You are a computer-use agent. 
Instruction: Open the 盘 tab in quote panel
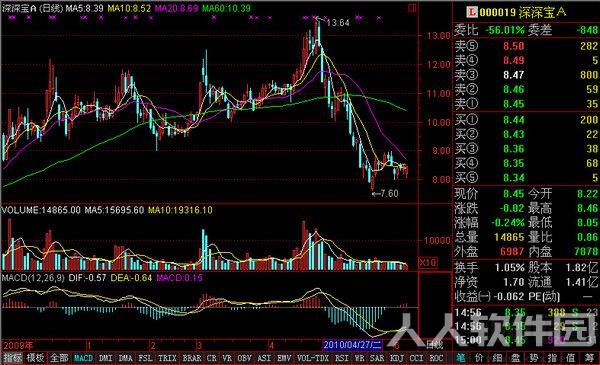coord(515,358)
